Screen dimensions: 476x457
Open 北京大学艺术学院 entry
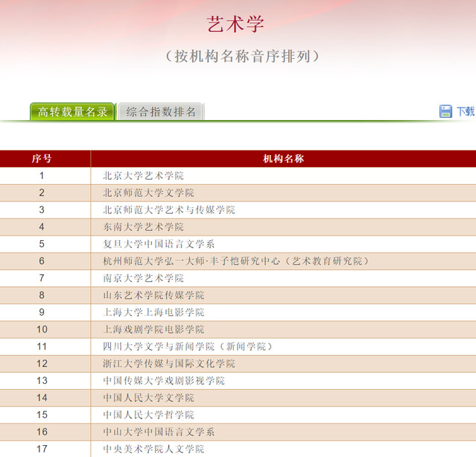pyautogui.click(x=143, y=176)
